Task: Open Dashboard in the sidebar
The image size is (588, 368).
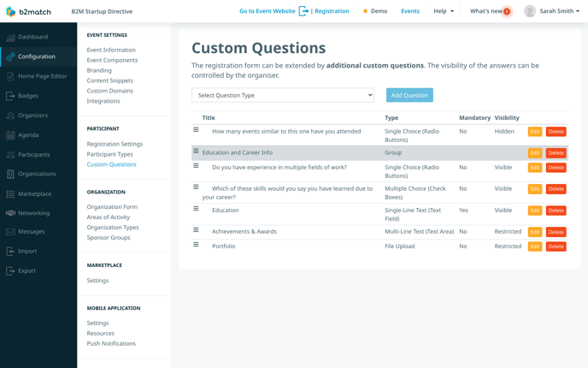Action: tap(32, 37)
